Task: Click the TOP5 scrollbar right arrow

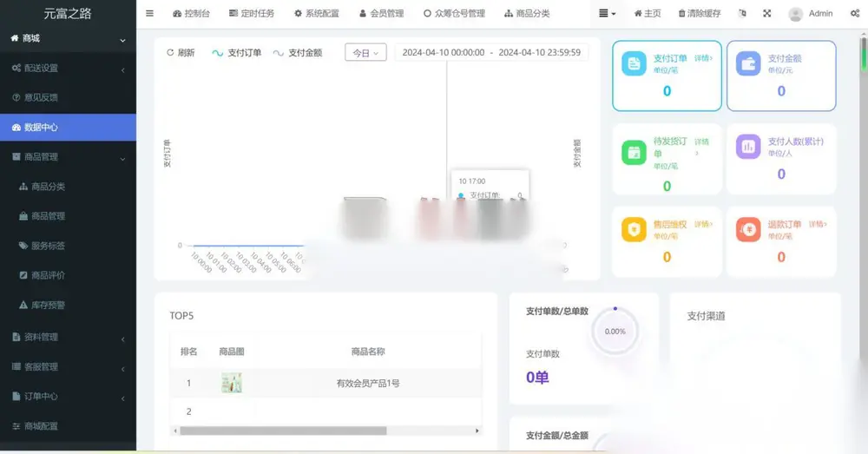Action: click(477, 431)
